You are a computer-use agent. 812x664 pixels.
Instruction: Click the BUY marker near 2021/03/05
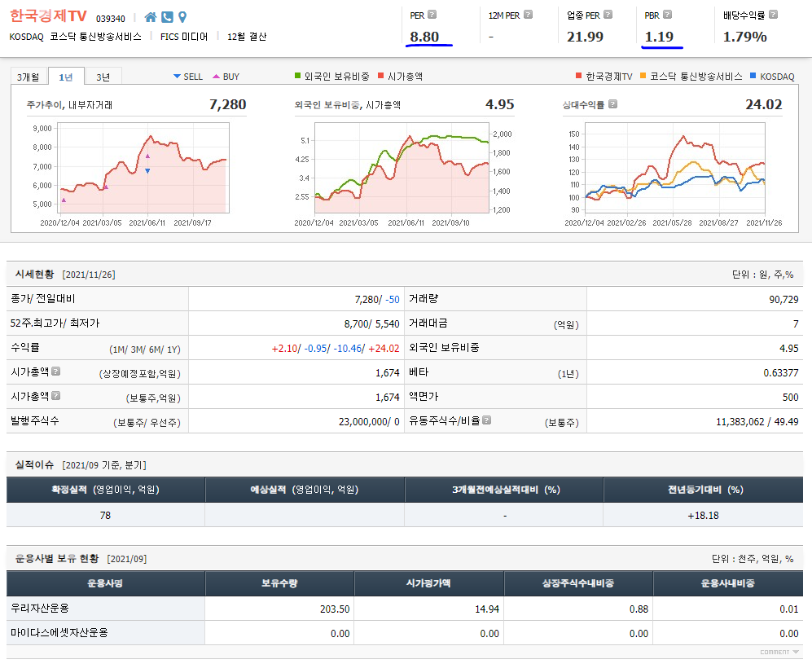coord(106,187)
